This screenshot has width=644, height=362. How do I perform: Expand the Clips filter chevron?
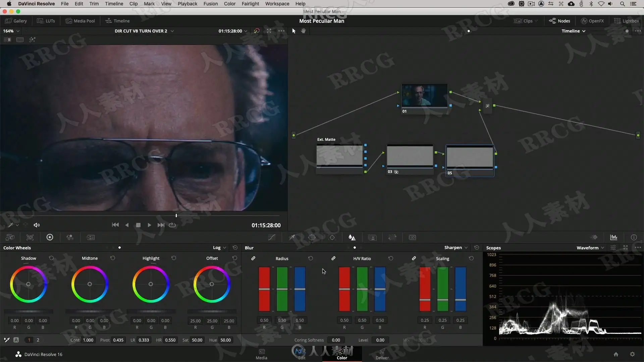[537, 21]
